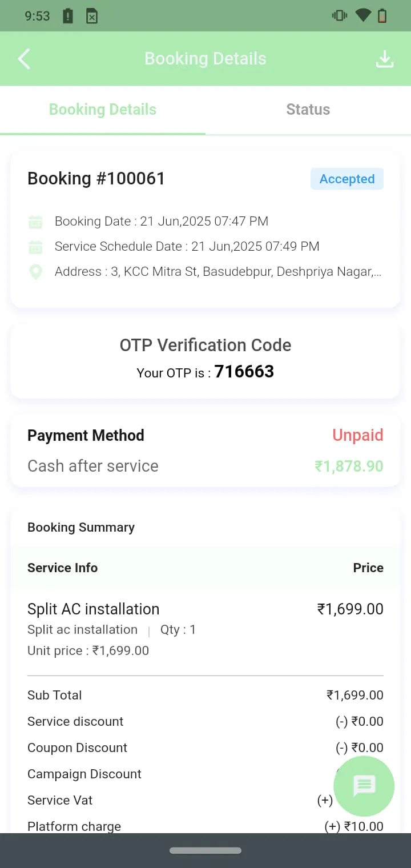Viewport: 411px width, 868px height.
Task: Select the Booking Details tab
Action: (103, 110)
